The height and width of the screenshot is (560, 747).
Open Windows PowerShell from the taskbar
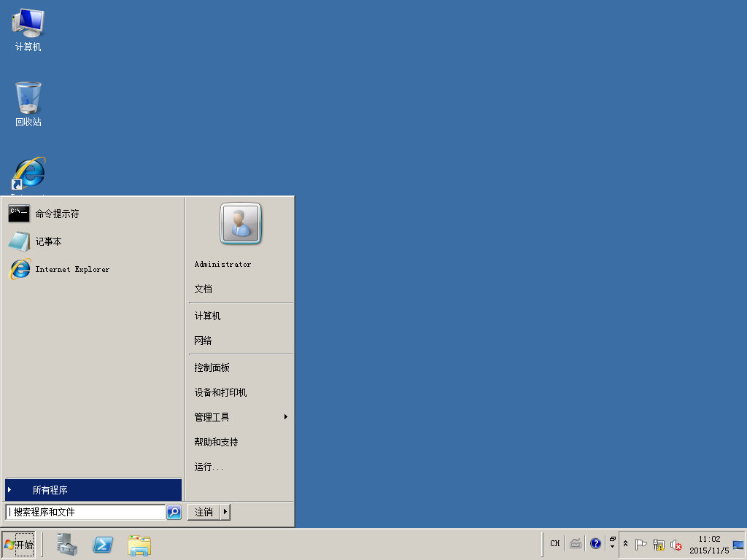(x=103, y=544)
